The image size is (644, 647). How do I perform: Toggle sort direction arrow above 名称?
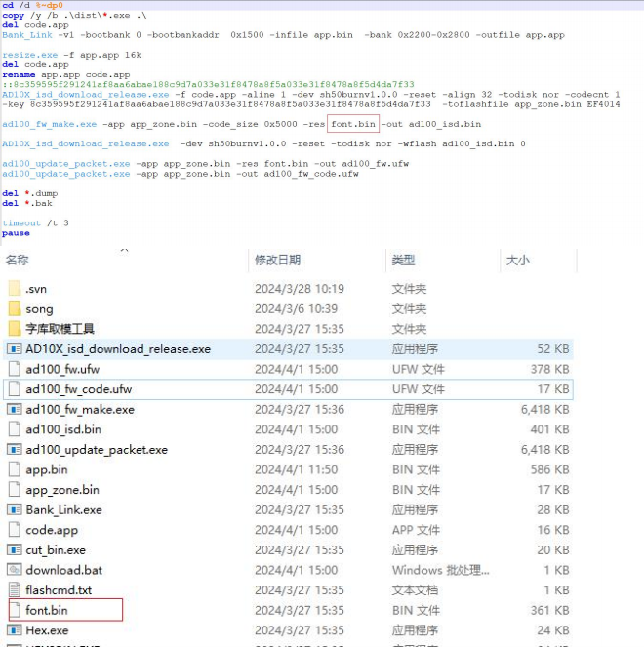click(125, 250)
